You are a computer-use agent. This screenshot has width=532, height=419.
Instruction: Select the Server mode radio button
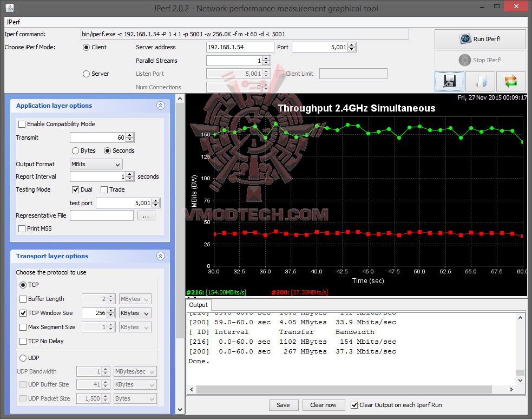pyautogui.click(x=86, y=74)
